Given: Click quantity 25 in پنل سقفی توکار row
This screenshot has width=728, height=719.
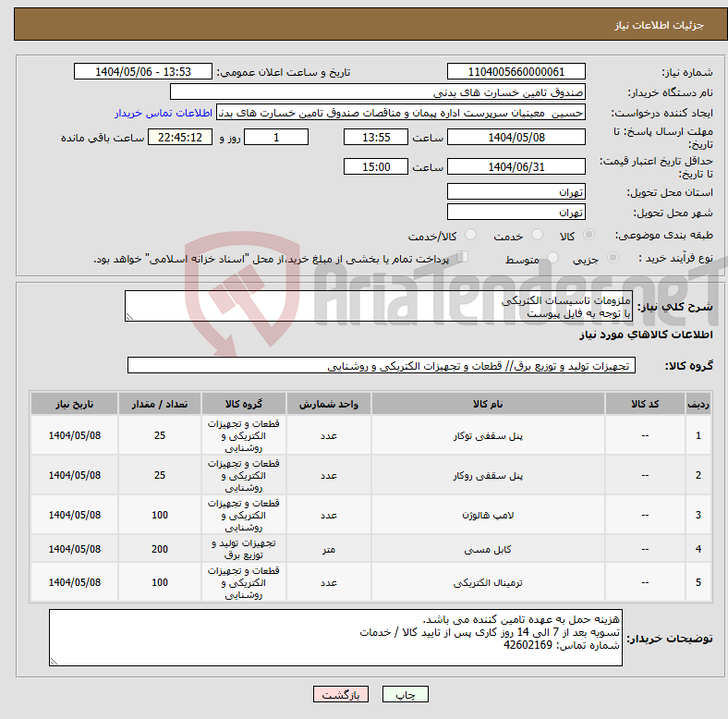Looking at the screenshot, I should coord(160,435).
